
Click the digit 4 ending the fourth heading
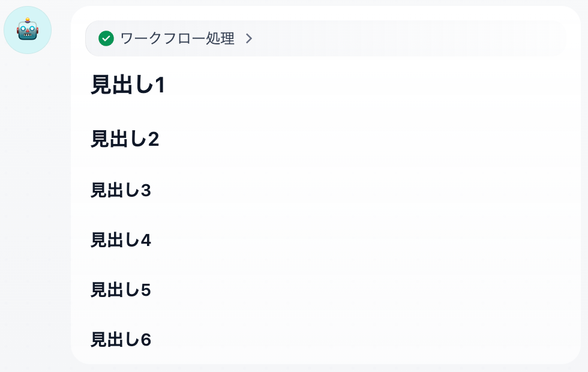[146, 240]
